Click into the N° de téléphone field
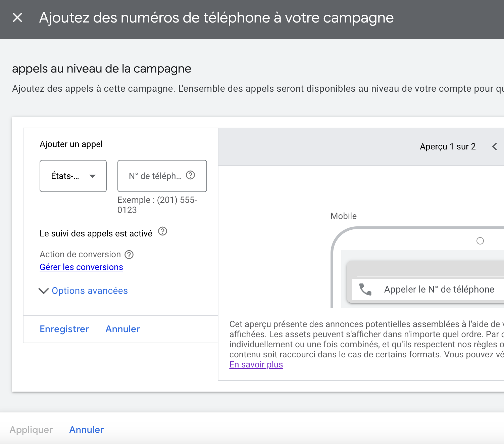The height and width of the screenshot is (444, 504). pos(154,176)
